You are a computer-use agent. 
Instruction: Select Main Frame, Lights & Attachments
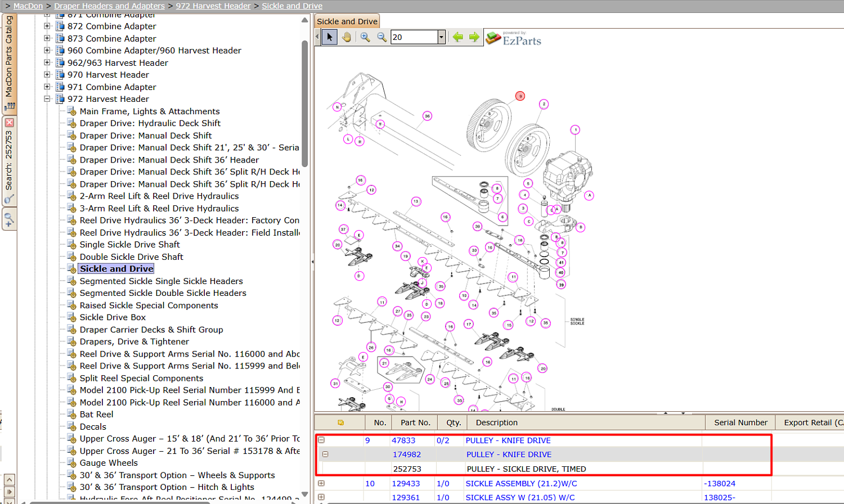coord(150,111)
